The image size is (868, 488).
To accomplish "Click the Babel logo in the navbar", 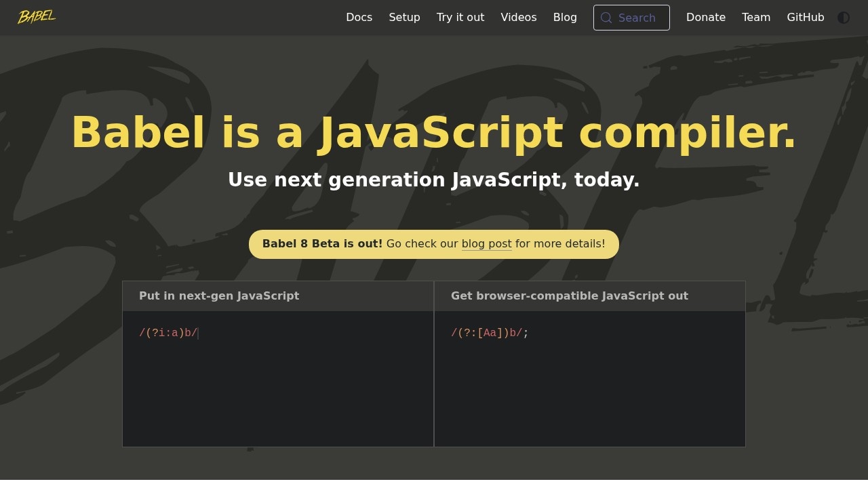I will [x=37, y=17].
